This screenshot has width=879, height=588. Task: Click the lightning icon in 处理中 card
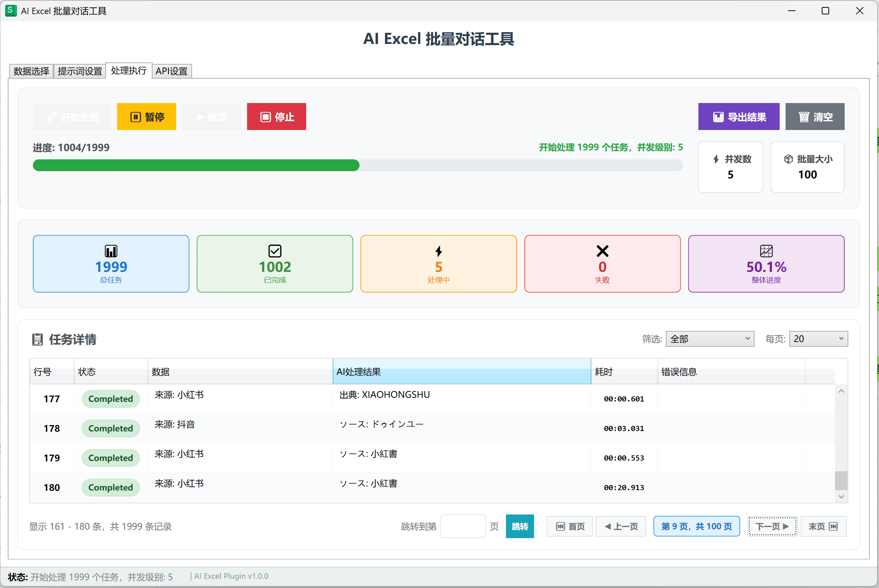[438, 250]
